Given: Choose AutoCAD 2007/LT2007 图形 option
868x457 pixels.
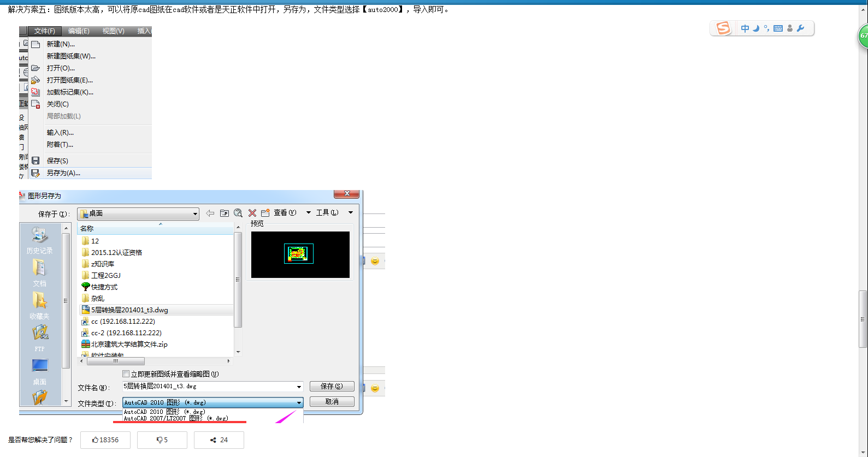Looking at the screenshot, I should click(x=176, y=418).
